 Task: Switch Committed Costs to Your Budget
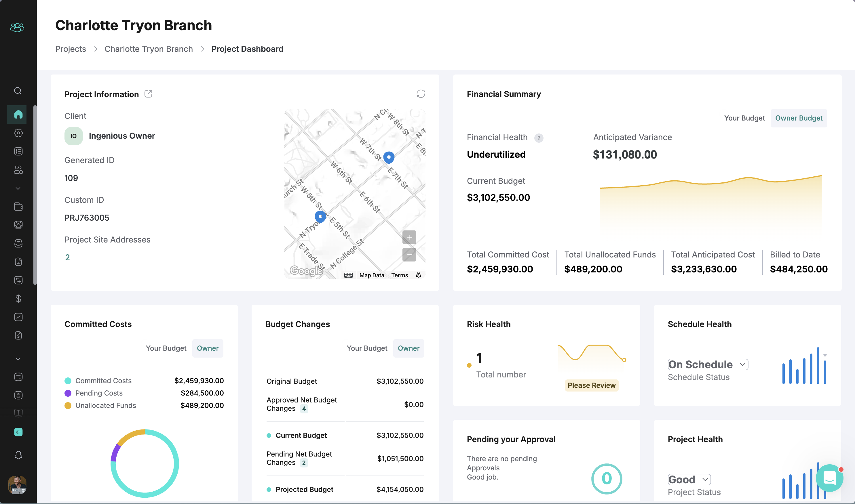(x=166, y=348)
